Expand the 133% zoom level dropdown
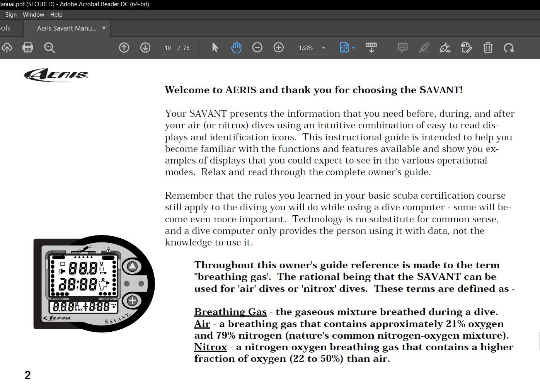The image size is (540, 392). click(x=324, y=48)
